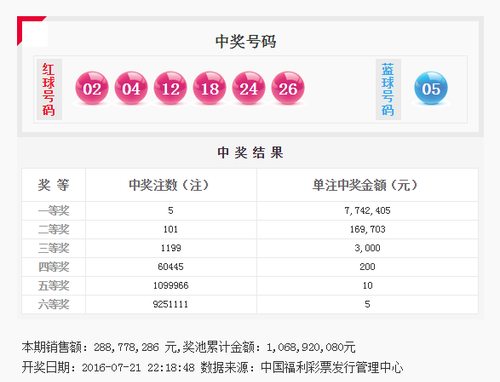Click the red ball numbered 02
500x382 pixels.
pos(92,88)
